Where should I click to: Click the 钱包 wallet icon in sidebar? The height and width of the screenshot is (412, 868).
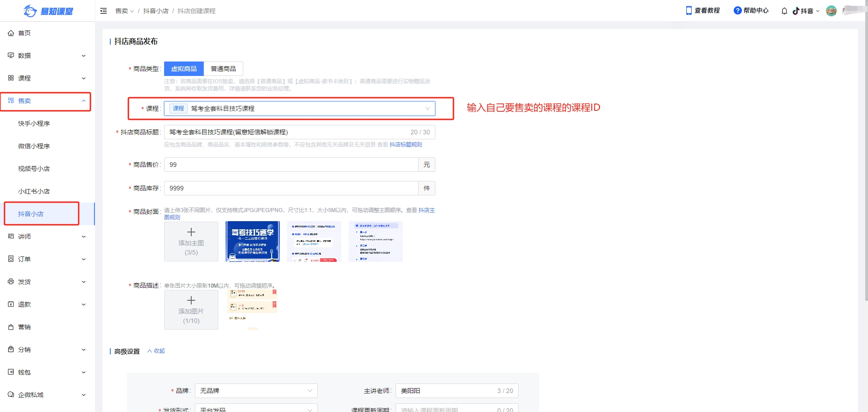tap(11, 372)
